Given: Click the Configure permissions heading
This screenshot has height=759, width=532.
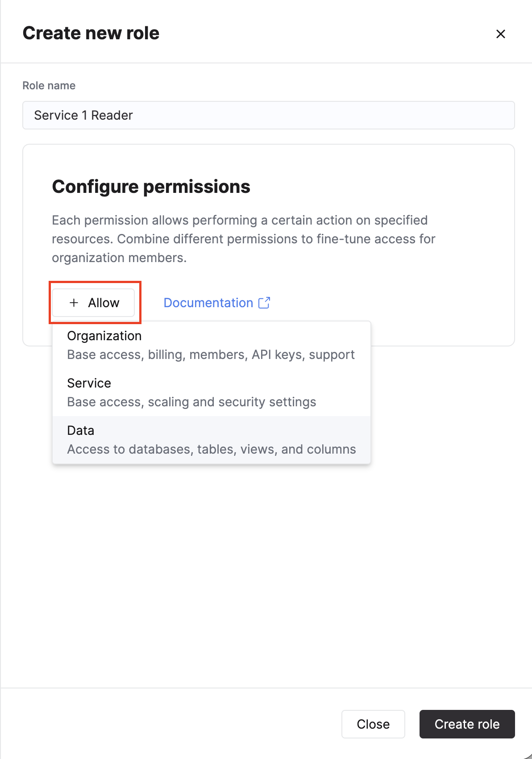Looking at the screenshot, I should (x=151, y=187).
